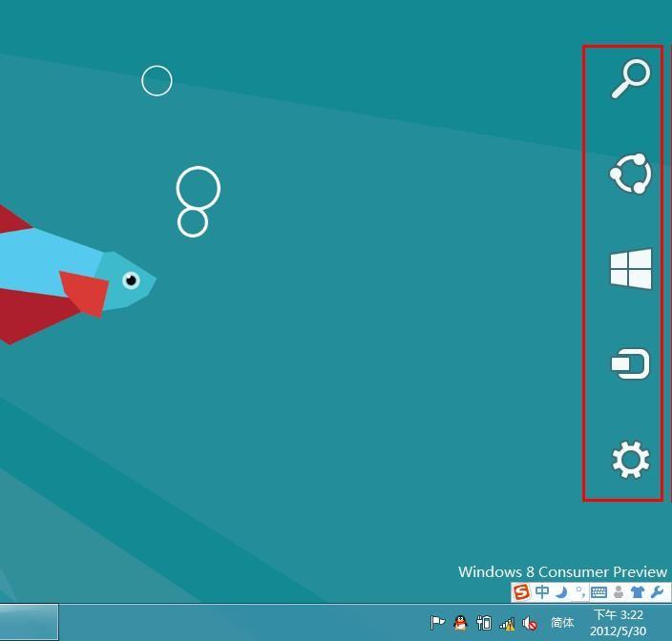672x641 pixels.
Task: Open Action Center flag icon
Action: [437, 623]
